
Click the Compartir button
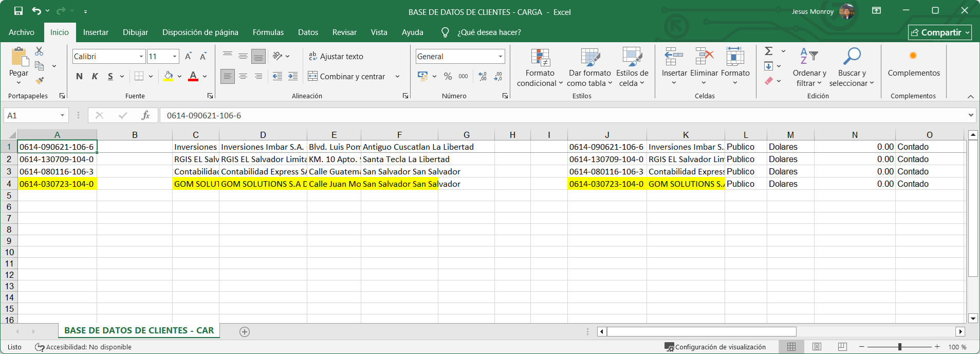click(939, 32)
